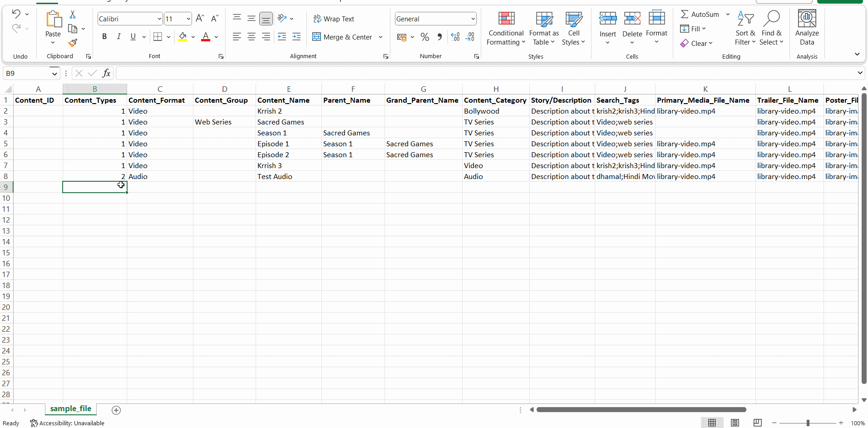Click the Increase Decimal icon
The width and height of the screenshot is (868, 428).
[x=455, y=37]
